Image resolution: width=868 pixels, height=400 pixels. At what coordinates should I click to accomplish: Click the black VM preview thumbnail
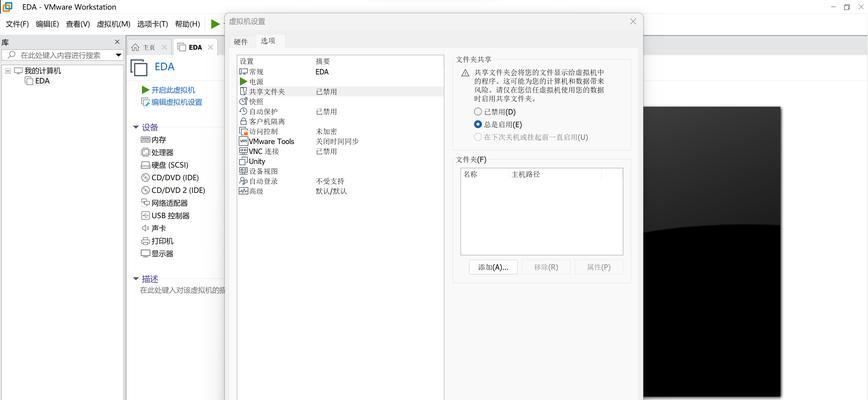(712, 252)
